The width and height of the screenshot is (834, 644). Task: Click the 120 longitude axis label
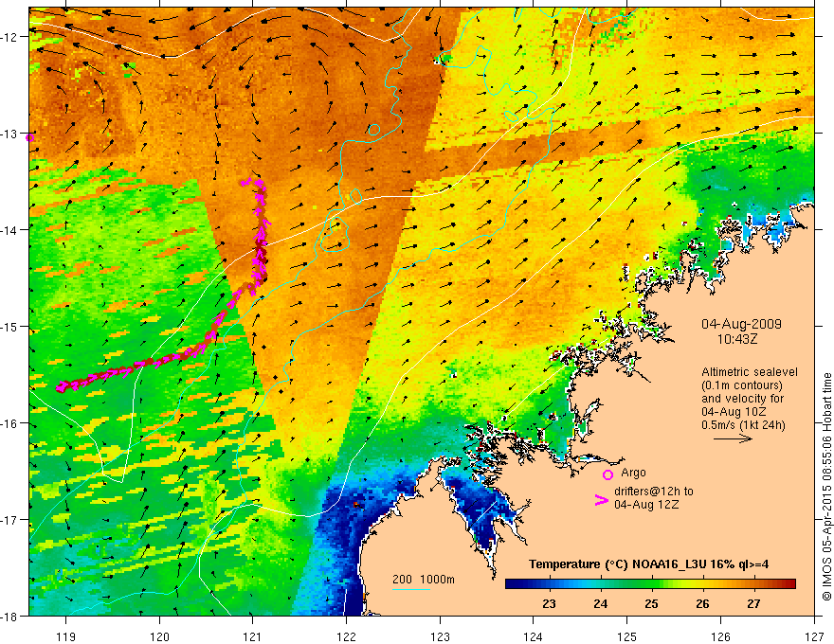[x=159, y=636]
